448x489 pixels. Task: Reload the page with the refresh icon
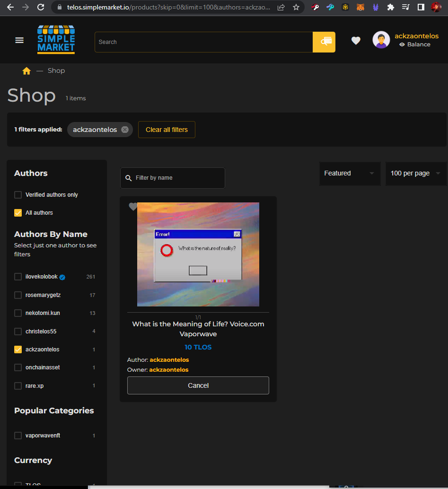(x=41, y=7)
